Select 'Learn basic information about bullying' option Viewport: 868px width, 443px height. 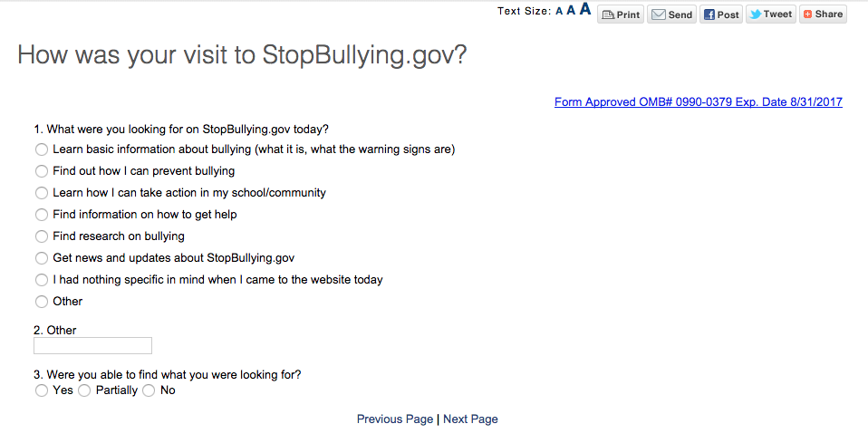coord(42,149)
